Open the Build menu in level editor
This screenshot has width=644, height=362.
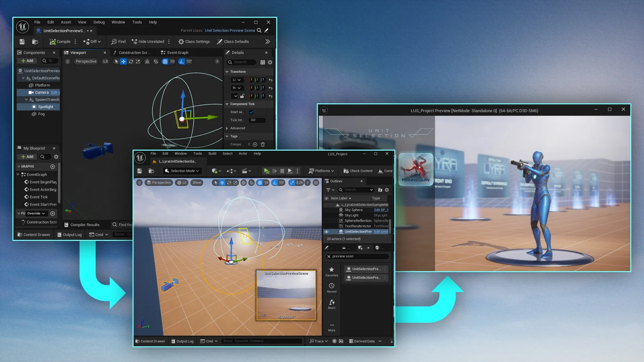point(212,154)
